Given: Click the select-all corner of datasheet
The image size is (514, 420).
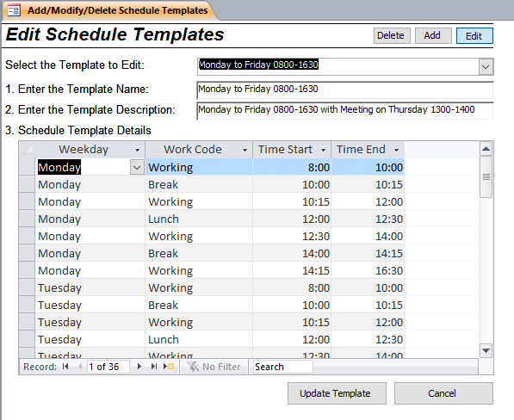Looking at the screenshot, I should pos(27,150).
